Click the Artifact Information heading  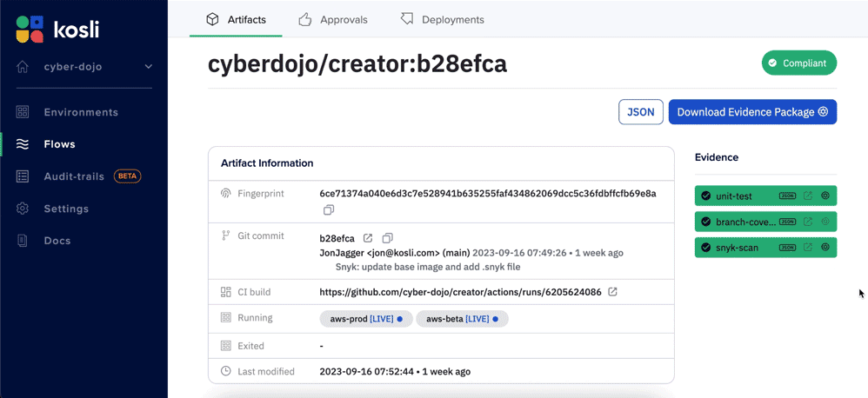coord(267,163)
